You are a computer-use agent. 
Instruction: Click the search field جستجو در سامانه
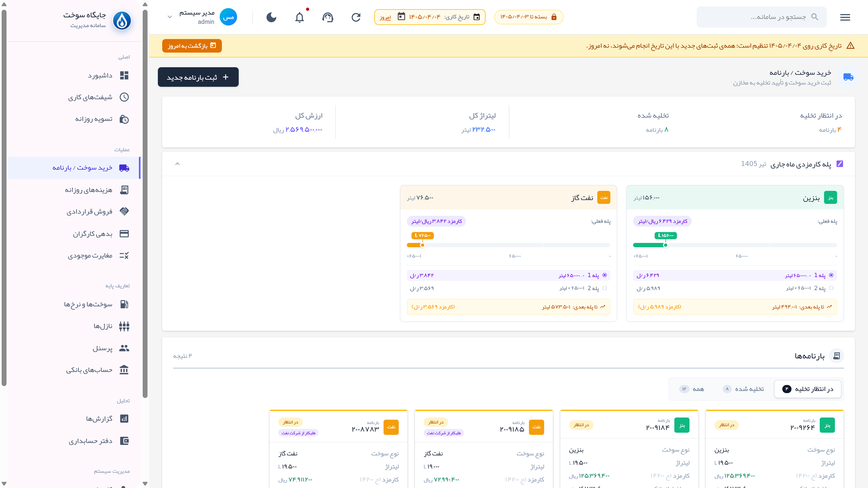click(x=761, y=17)
